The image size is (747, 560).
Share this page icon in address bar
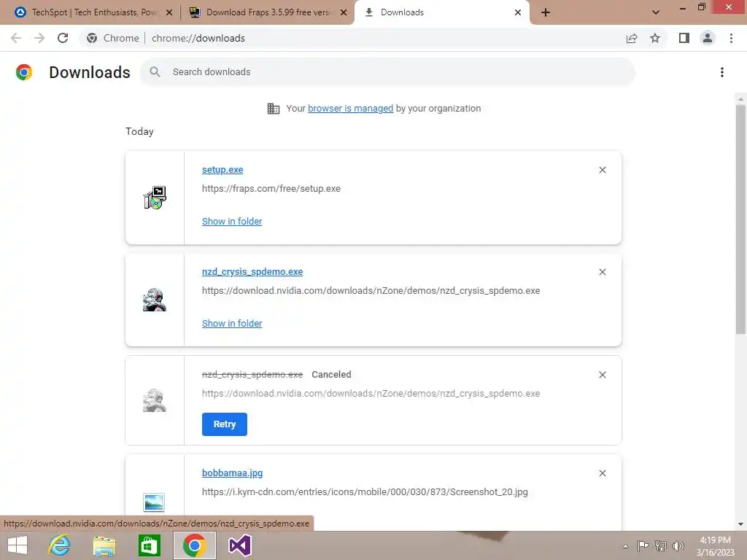coord(632,38)
